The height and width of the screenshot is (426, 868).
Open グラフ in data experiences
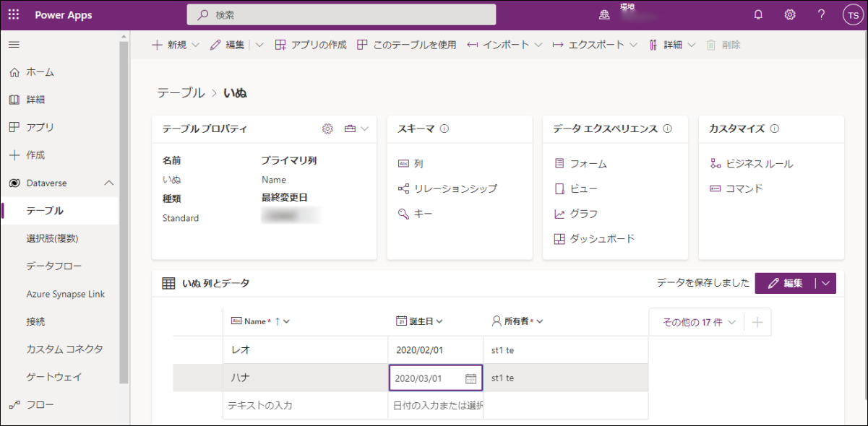coord(575,214)
